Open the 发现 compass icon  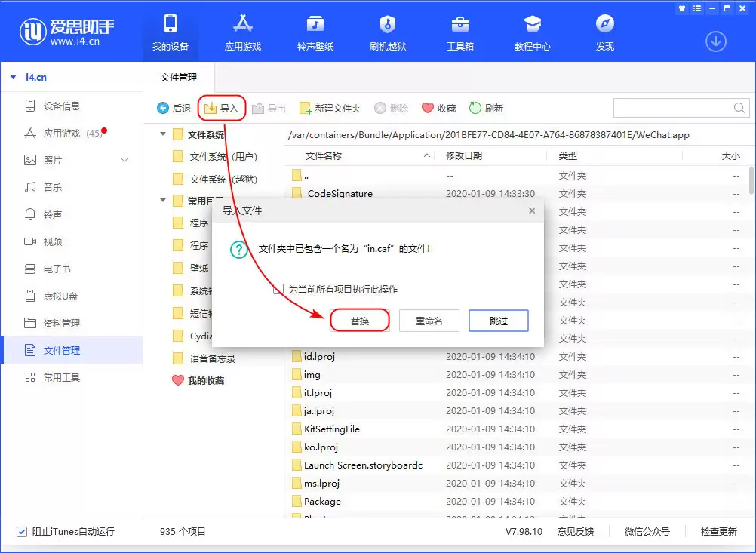pos(604,23)
